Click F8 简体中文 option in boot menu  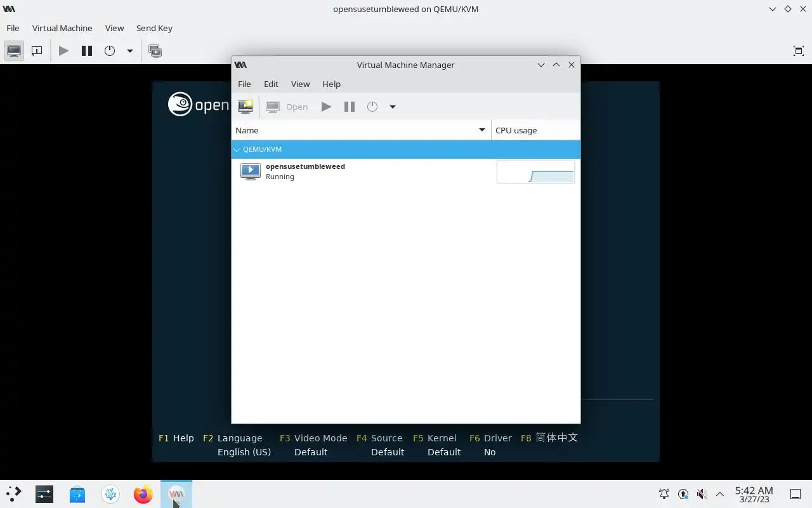point(549,438)
